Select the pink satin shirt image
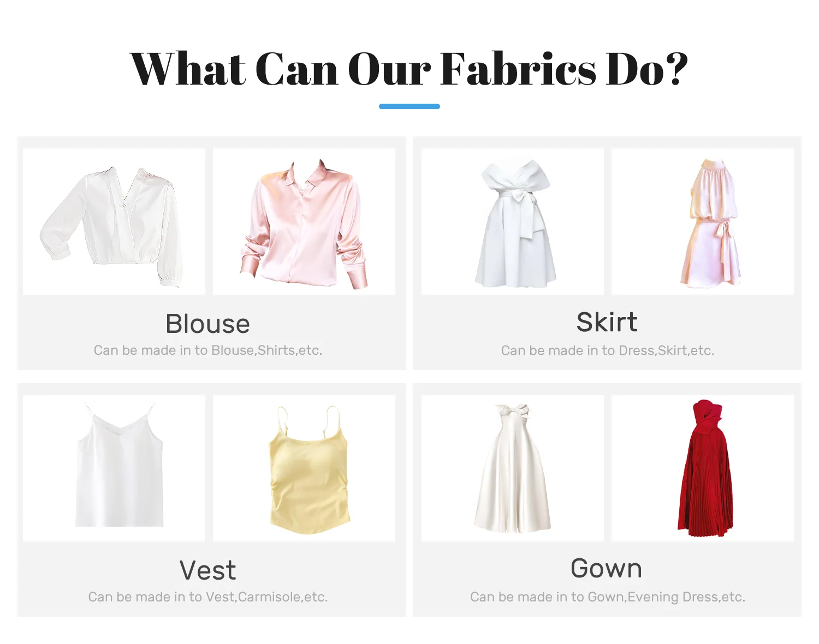Image resolution: width=819 pixels, height=644 pixels. coord(304,222)
